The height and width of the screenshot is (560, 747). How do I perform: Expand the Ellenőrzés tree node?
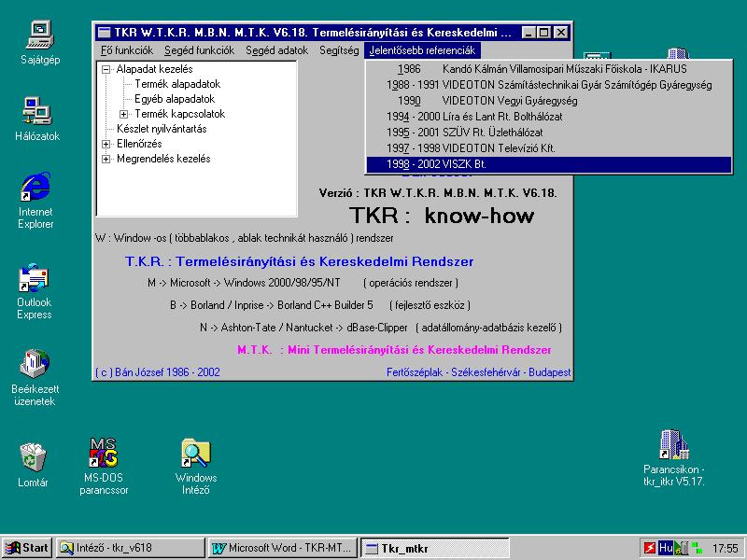coord(106,145)
